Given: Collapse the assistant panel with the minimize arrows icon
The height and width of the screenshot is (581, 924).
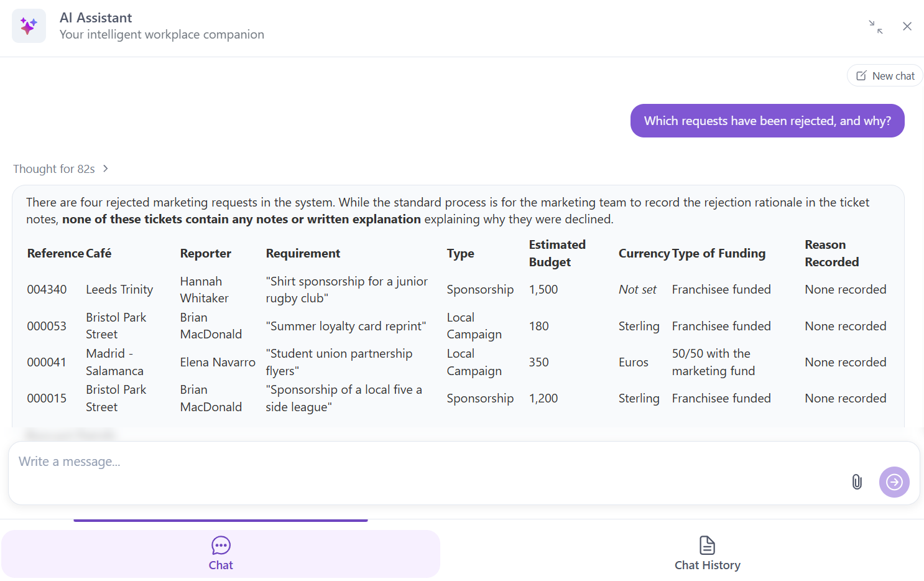Looking at the screenshot, I should click(x=875, y=26).
